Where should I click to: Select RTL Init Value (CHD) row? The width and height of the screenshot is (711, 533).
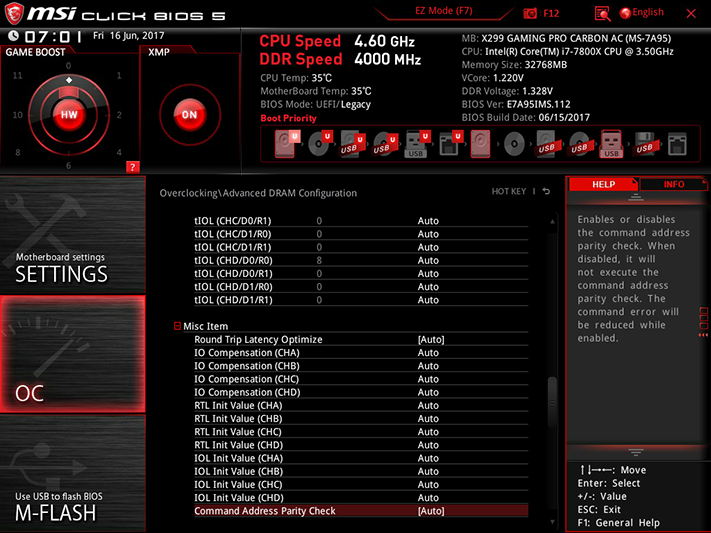(x=361, y=445)
